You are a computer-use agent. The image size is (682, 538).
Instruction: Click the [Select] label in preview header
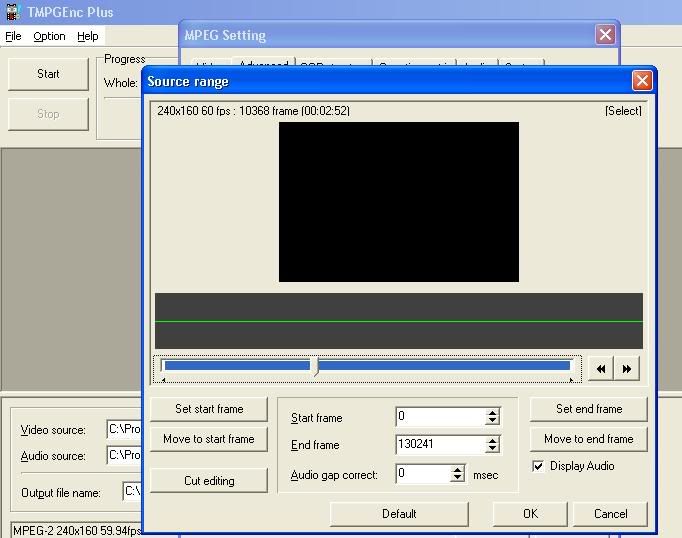pos(623,111)
